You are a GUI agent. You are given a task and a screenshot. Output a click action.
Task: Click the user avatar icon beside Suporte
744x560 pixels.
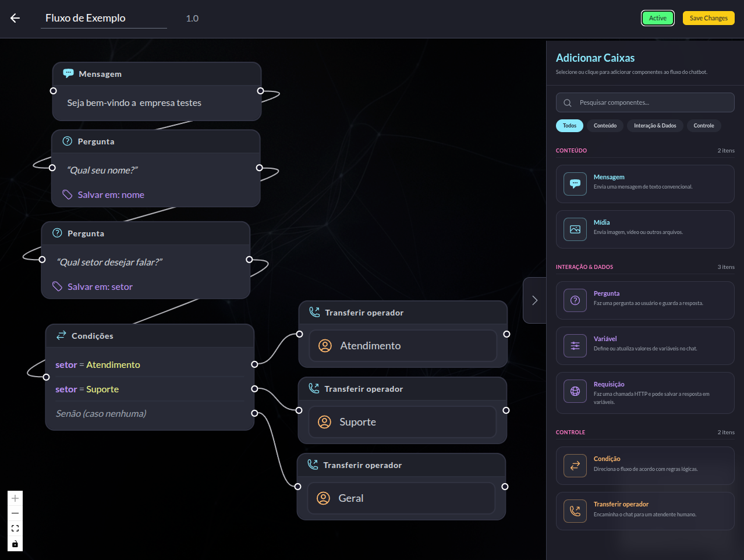[324, 421]
